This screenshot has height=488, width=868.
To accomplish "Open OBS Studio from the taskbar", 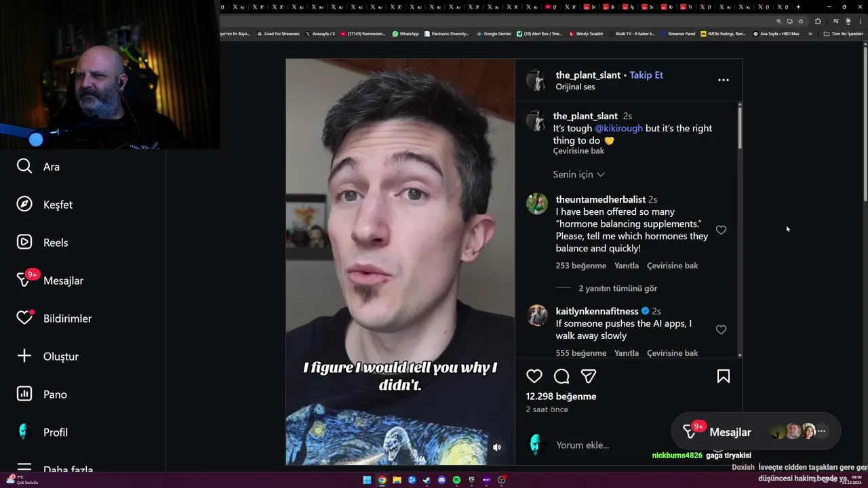I will point(501,480).
